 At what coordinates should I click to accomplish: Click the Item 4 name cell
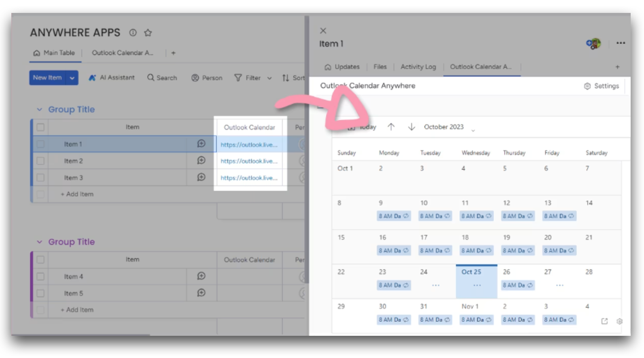(117, 276)
